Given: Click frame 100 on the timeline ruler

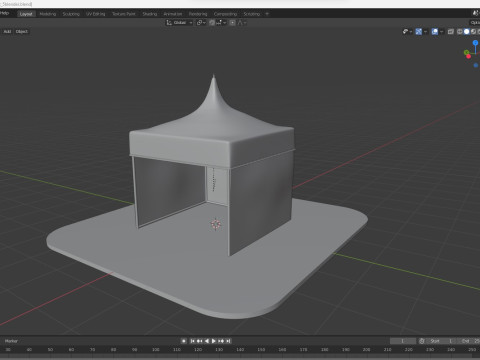Looking at the screenshot, I should 155,350.
